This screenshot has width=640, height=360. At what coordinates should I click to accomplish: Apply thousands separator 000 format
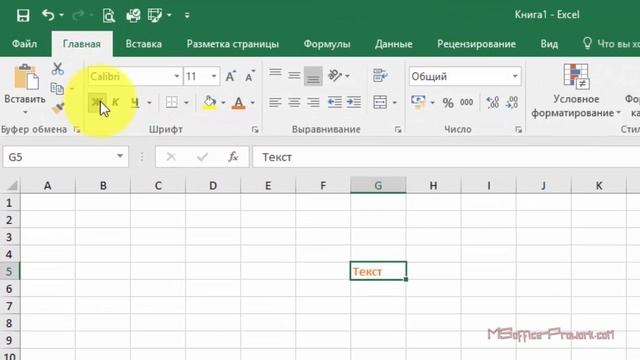[x=467, y=102]
